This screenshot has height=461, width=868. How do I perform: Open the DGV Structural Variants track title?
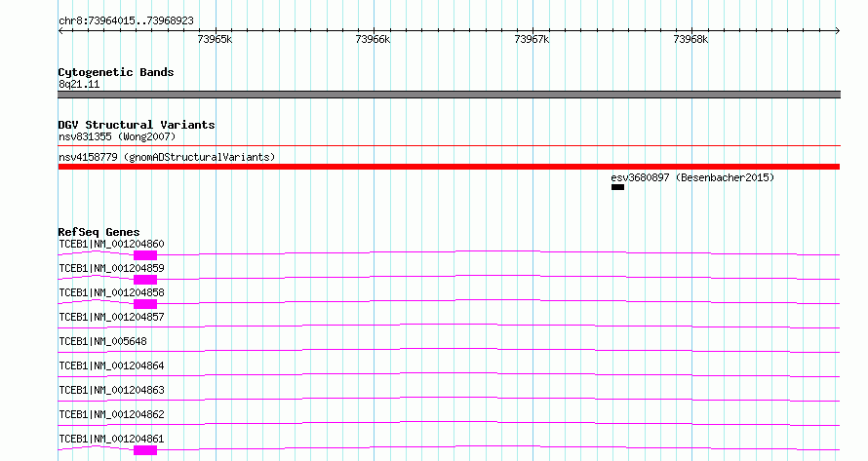(x=137, y=125)
